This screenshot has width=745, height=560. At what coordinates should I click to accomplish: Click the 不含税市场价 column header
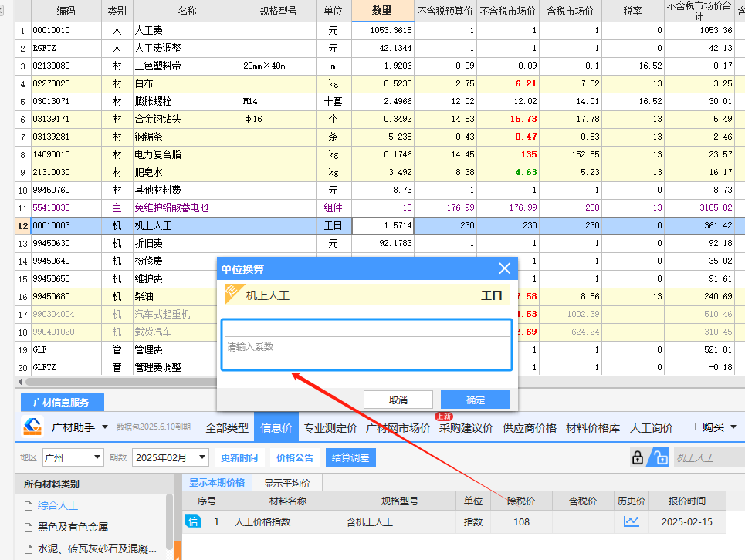507,11
